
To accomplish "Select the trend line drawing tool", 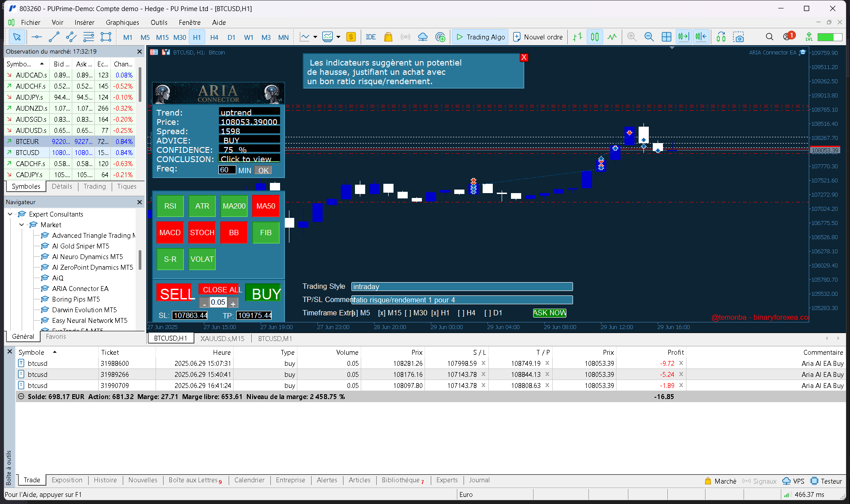I will (54, 37).
